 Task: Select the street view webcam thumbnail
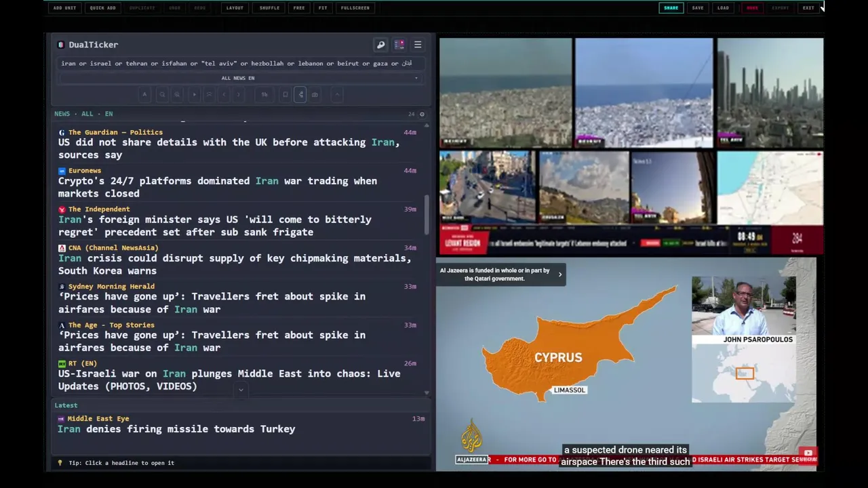coord(487,187)
